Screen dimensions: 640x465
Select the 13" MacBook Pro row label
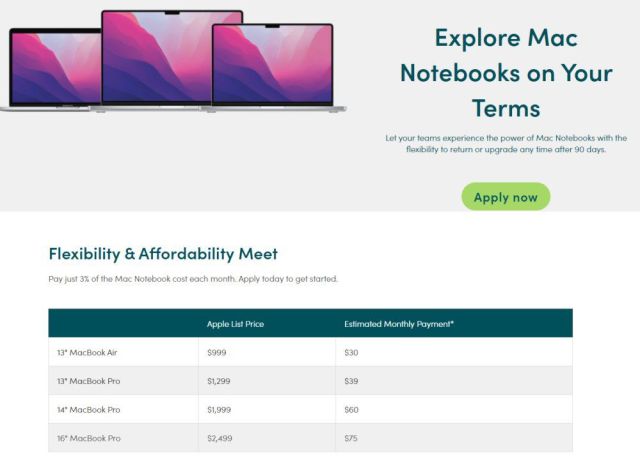89,381
